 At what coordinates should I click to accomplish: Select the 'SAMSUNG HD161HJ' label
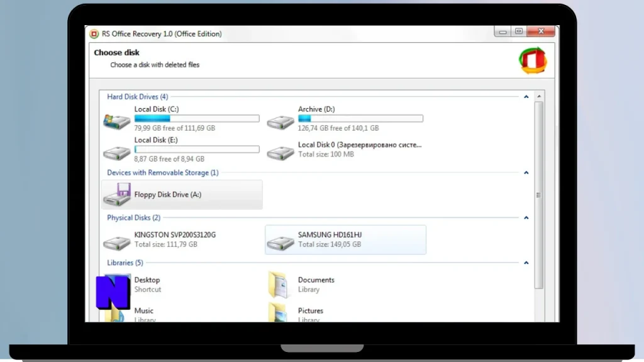(x=330, y=235)
